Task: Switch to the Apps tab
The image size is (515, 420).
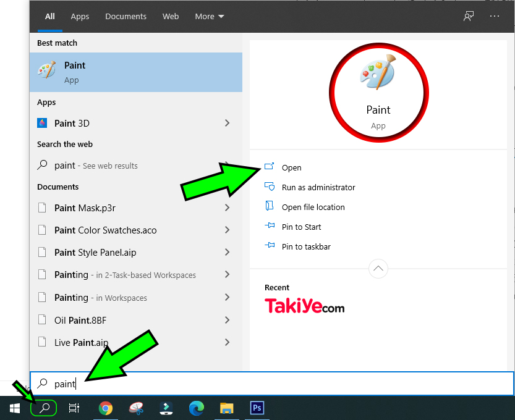Action: [x=80, y=17]
